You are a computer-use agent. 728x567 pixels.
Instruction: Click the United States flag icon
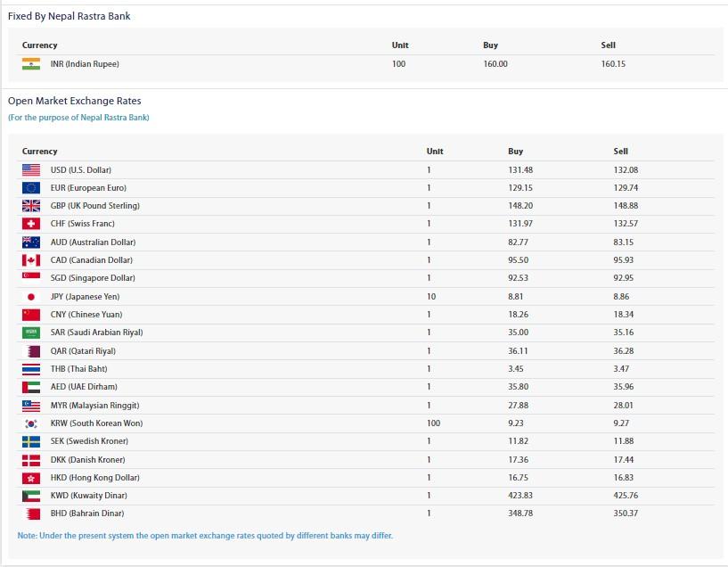31,170
